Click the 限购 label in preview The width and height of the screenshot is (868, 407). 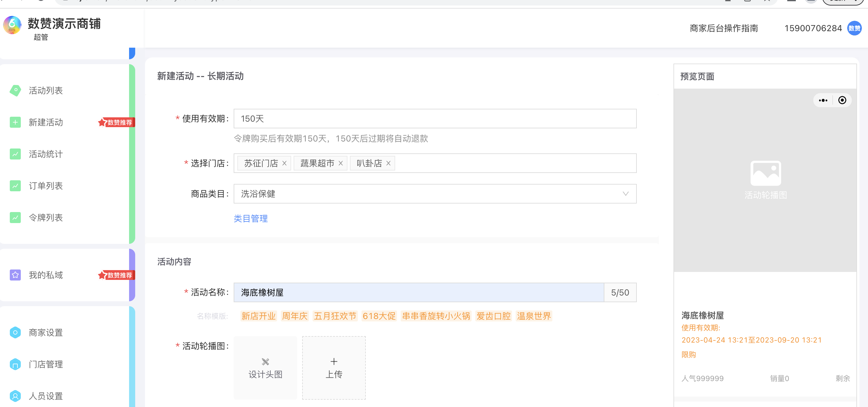(688, 354)
